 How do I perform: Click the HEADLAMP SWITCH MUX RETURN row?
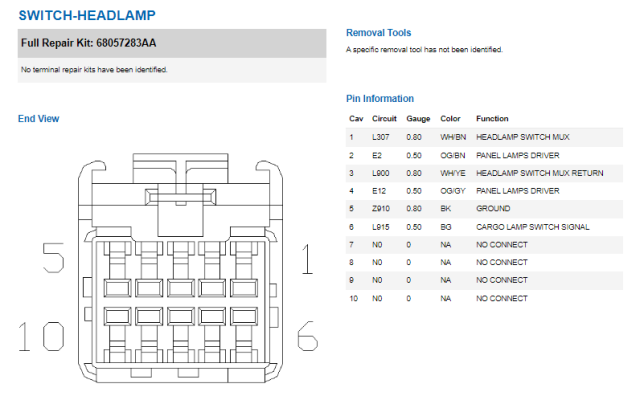tap(484, 173)
